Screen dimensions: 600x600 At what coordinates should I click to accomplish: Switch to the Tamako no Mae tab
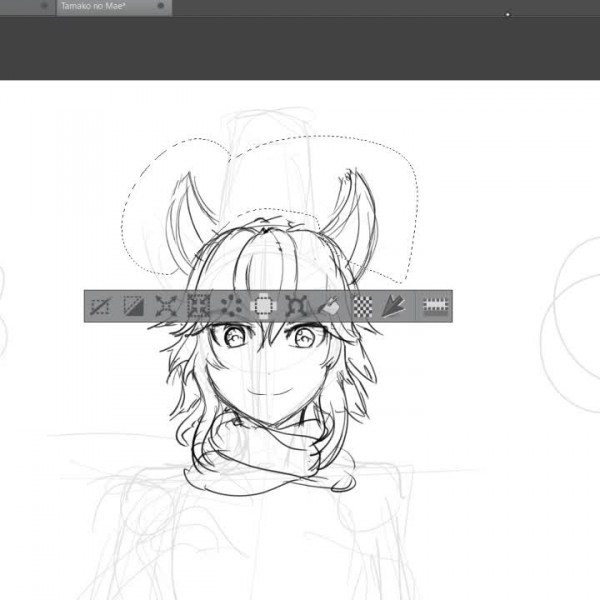[93, 6]
